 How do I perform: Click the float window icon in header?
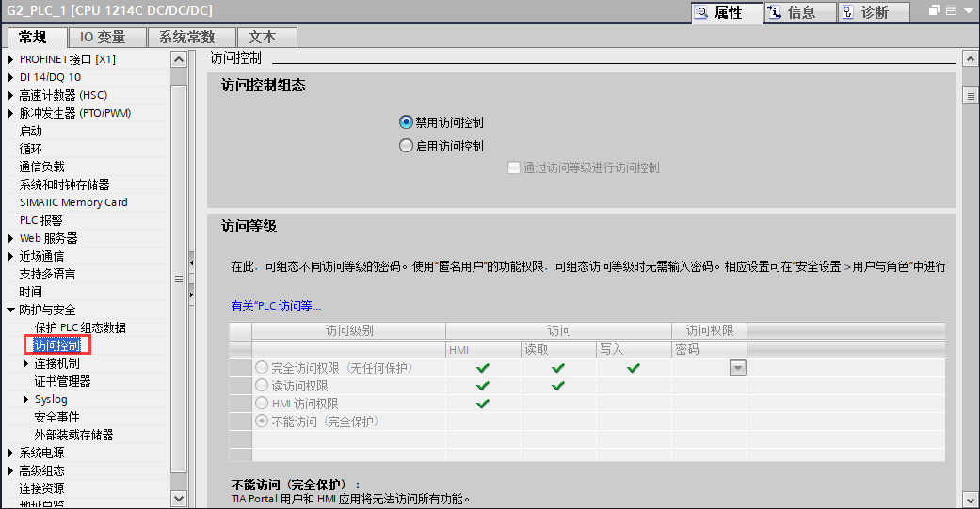[x=934, y=11]
